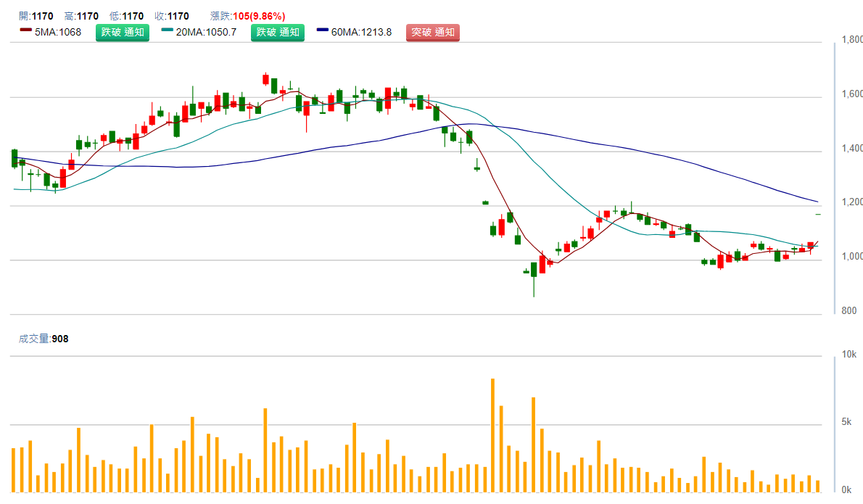Select the 20MA:1050.7 legend label
The height and width of the screenshot is (504, 863).
[206, 32]
